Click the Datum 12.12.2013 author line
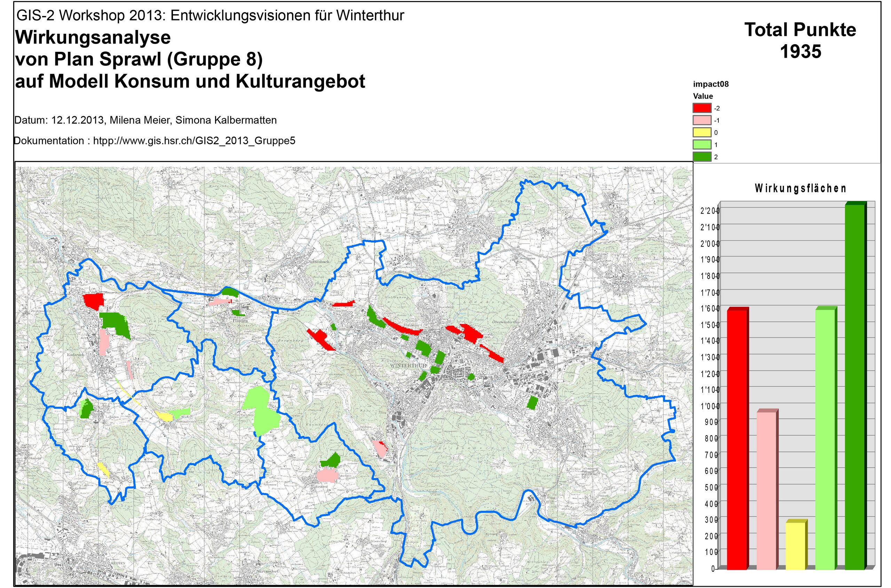 pyautogui.click(x=145, y=120)
